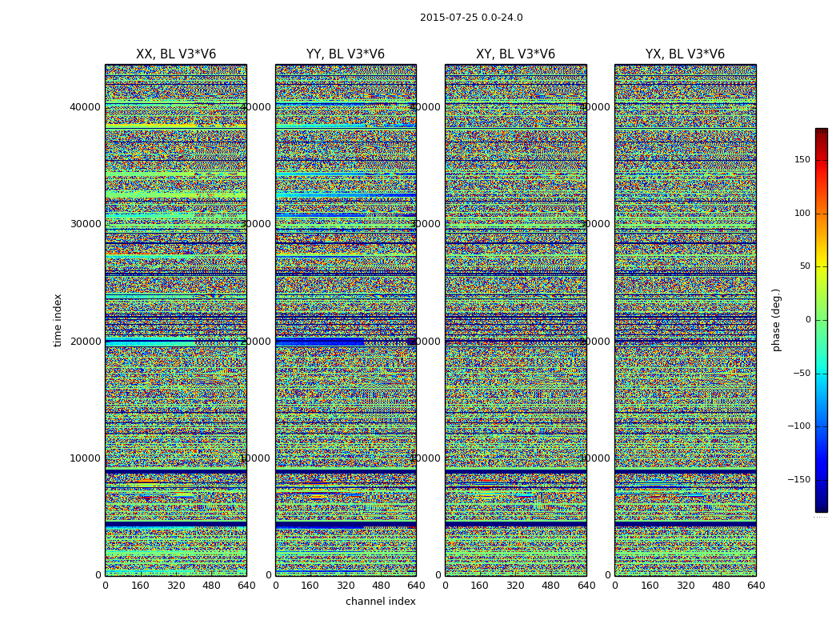Click channel tick 320 under XX panel
The width and height of the screenshot is (840, 640).
point(176,586)
